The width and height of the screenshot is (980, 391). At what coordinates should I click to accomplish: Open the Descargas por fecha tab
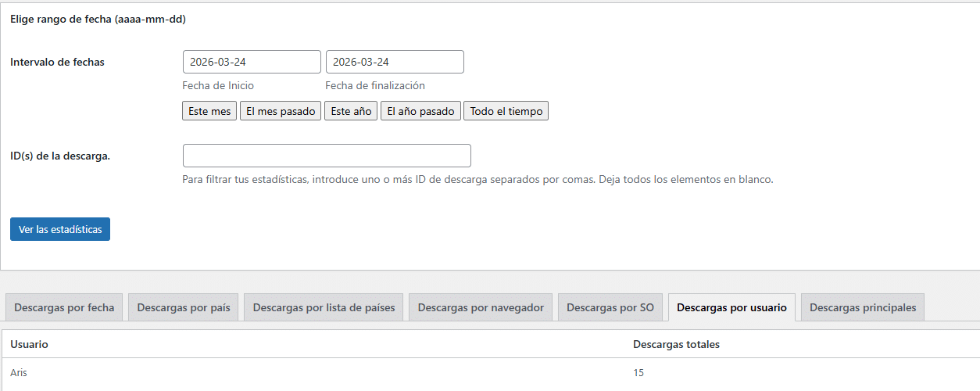pyautogui.click(x=64, y=307)
